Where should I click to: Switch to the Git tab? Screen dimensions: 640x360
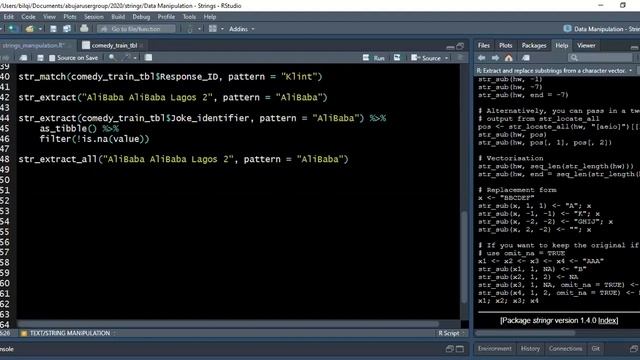[x=596, y=349]
